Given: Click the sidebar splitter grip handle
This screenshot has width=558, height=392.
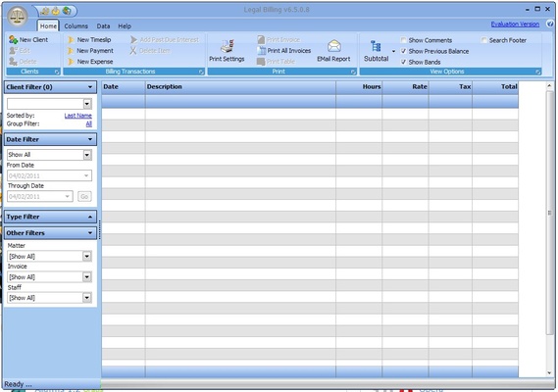Looking at the screenshot, I should pos(100,229).
